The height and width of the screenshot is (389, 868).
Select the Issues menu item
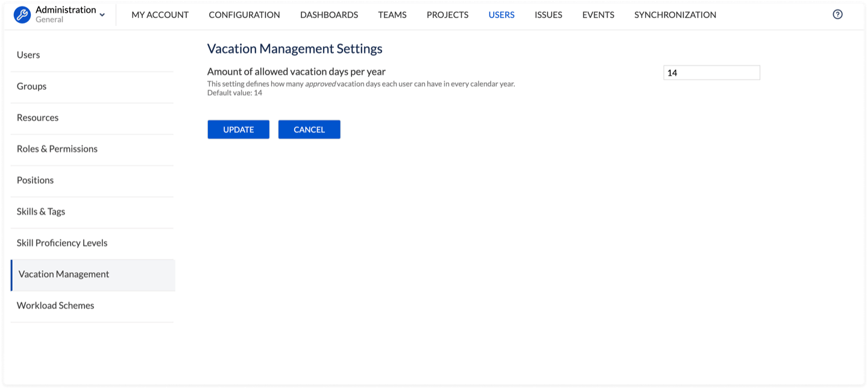tap(548, 15)
